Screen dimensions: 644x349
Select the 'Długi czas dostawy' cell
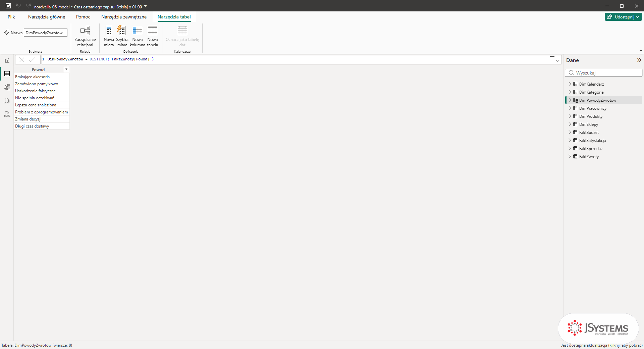[x=42, y=126]
